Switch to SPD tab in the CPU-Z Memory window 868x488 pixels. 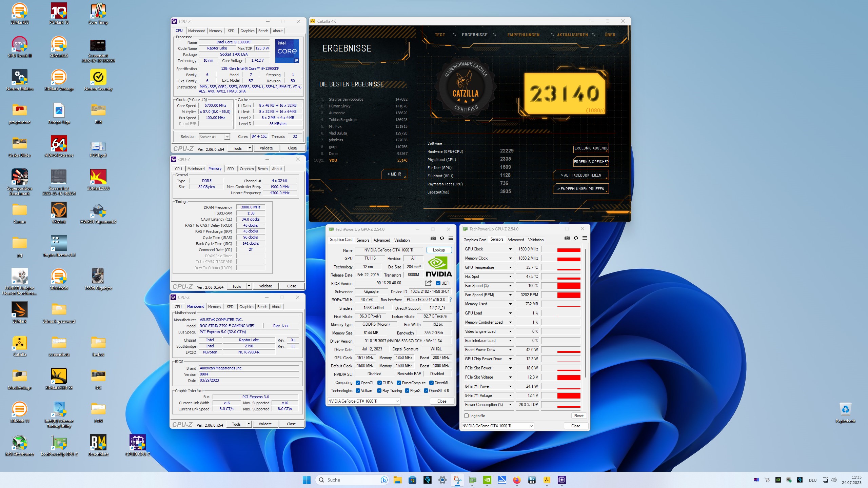pos(231,169)
